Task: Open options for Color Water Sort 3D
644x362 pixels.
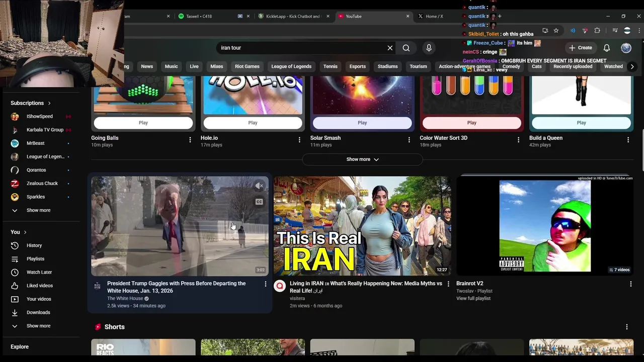Action: point(519,140)
